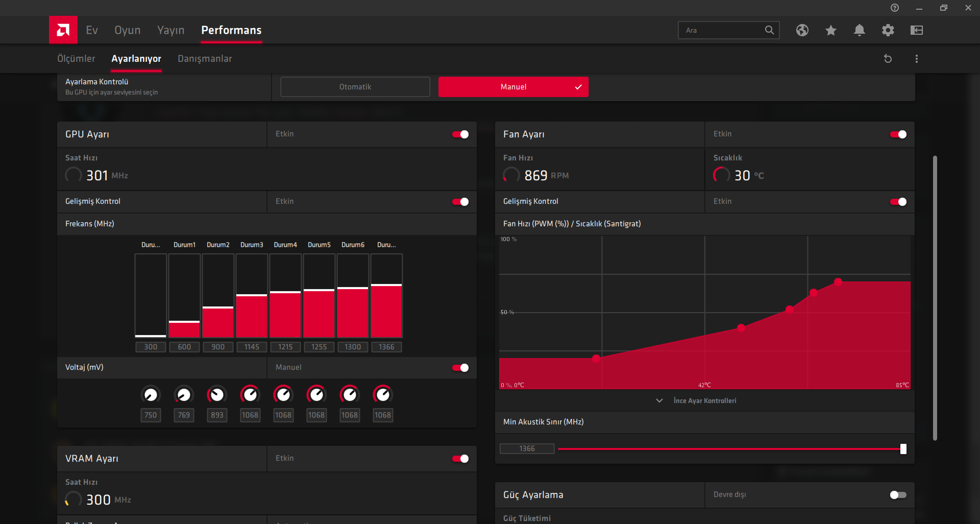This screenshot has width=980, height=524.
Task: Click the Durum4 frequency field 1215
Action: click(285, 347)
